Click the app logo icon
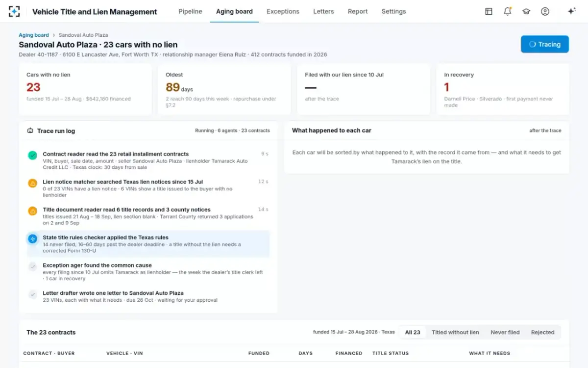The width and height of the screenshot is (588, 368). click(x=14, y=11)
